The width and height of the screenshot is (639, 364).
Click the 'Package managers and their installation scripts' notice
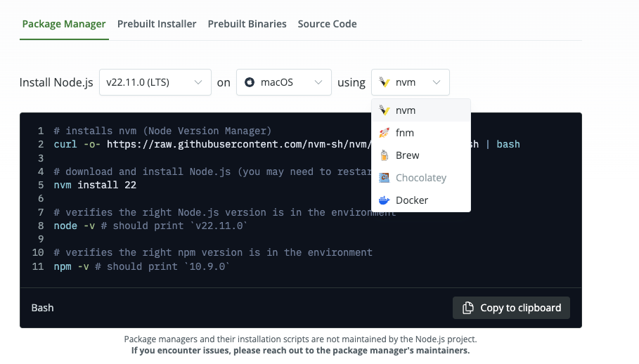tap(300, 339)
